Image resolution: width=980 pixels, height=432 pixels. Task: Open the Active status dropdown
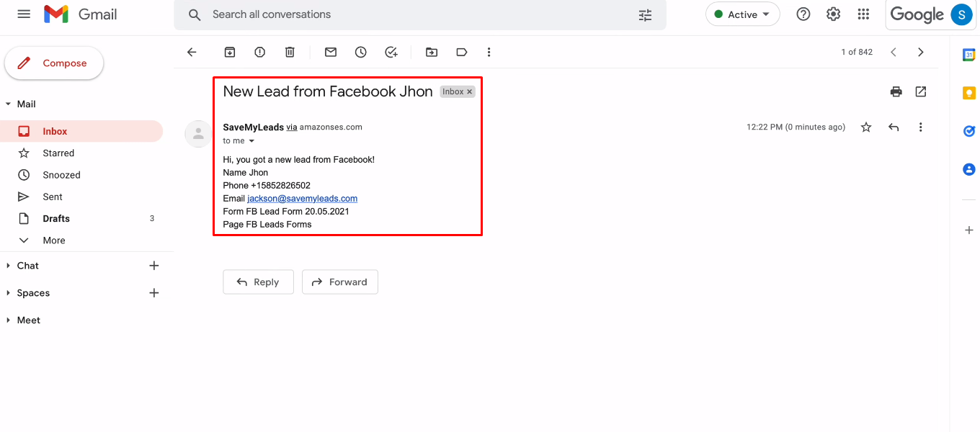point(743,14)
